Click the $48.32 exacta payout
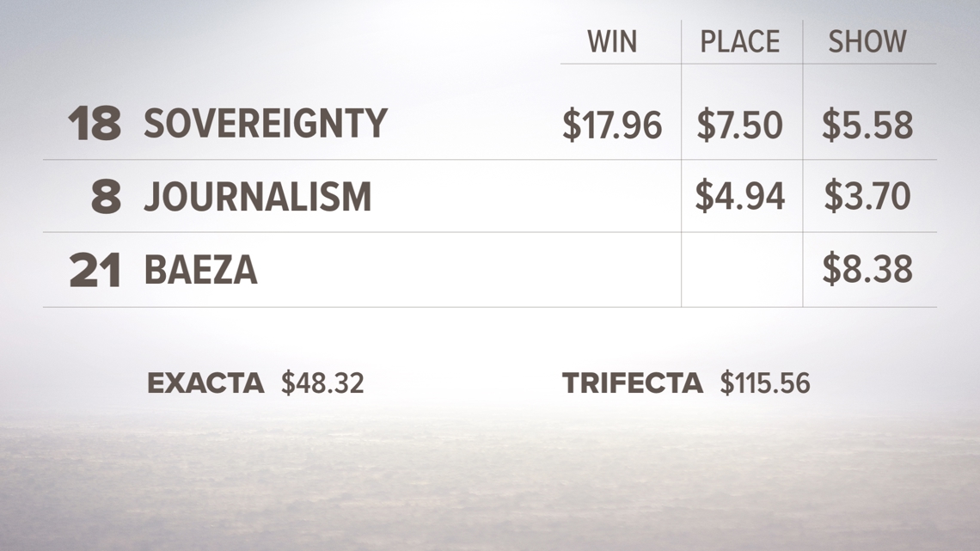This screenshot has width=980, height=551. [322, 383]
